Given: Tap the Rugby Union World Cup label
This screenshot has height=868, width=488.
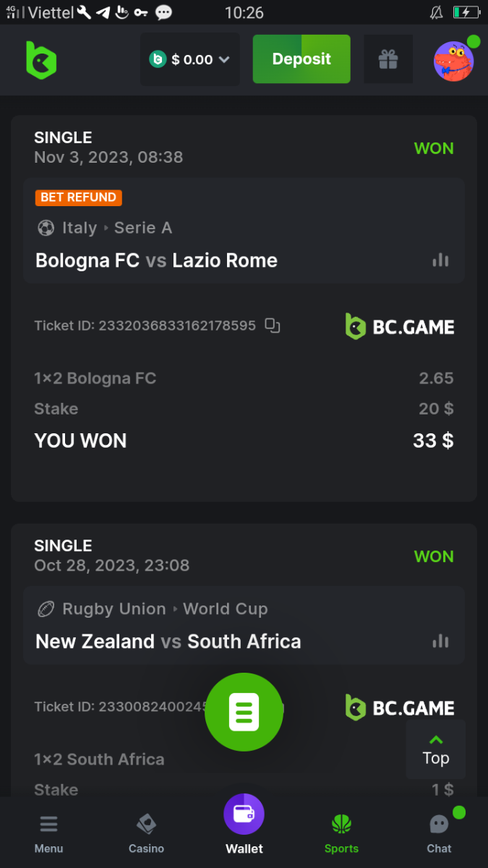Looking at the screenshot, I should click(153, 609).
